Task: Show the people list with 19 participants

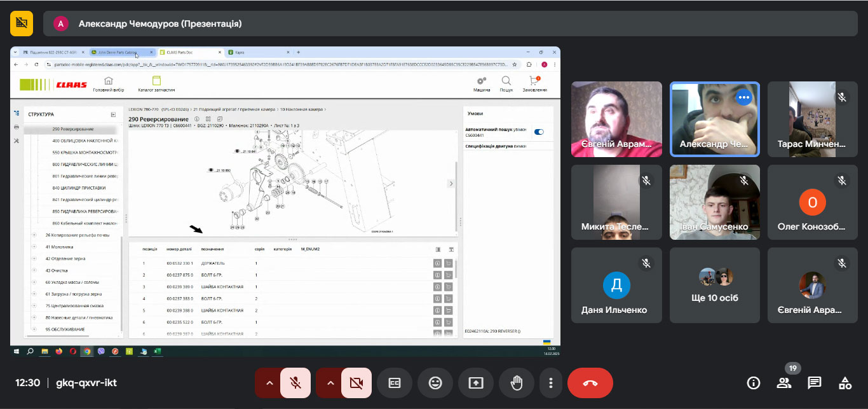Action: click(784, 383)
